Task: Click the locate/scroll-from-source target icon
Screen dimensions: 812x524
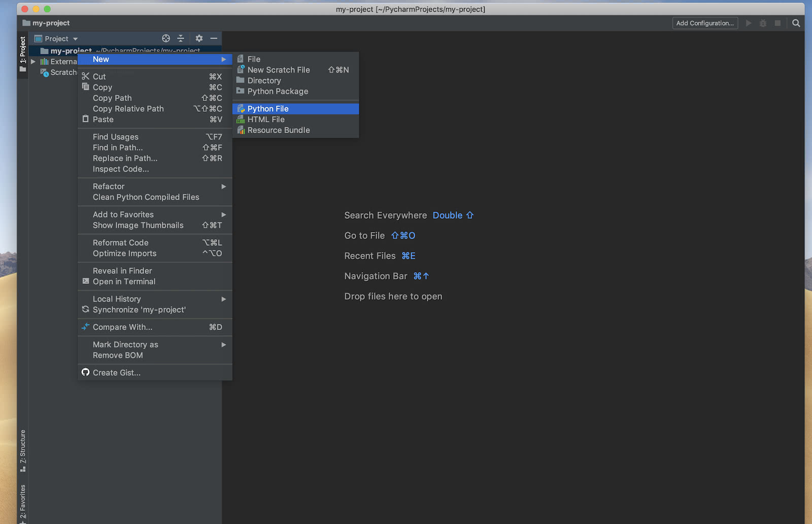Action: (166, 39)
